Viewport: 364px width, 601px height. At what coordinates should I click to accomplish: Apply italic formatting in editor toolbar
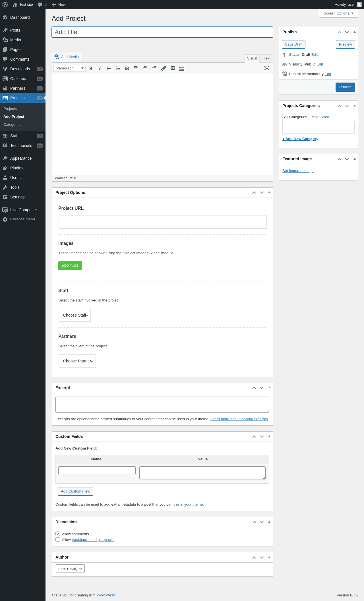tap(100, 68)
